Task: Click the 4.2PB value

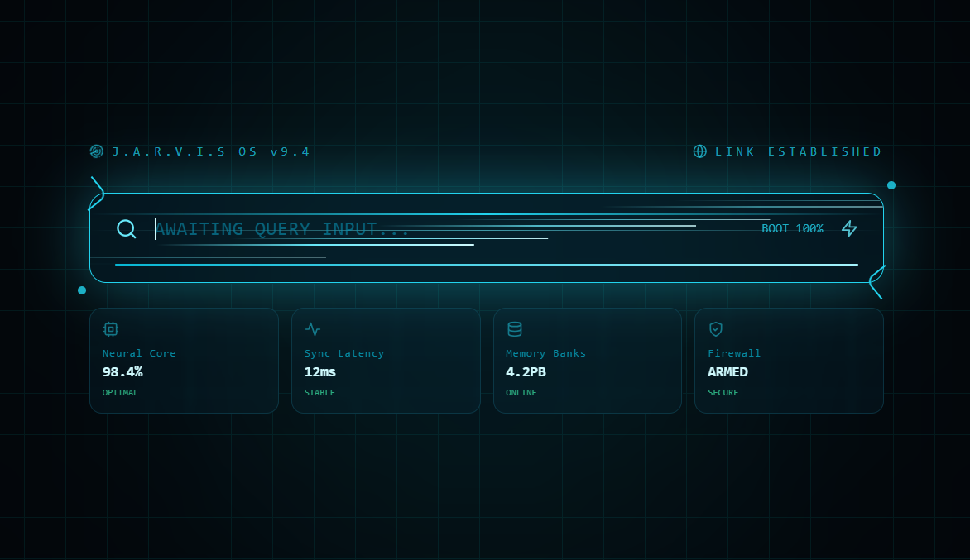Action: 526,371
